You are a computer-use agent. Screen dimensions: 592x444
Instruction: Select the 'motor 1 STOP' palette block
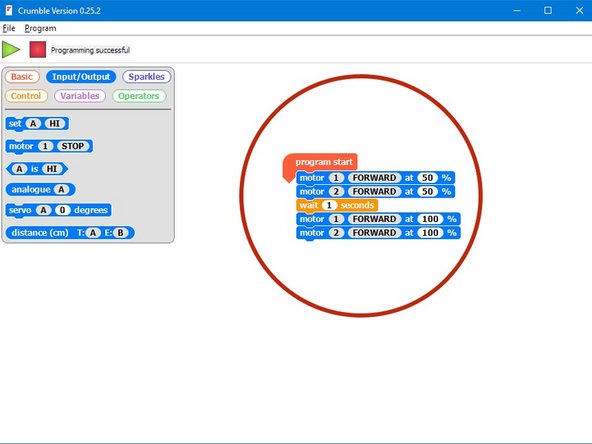tap(49, 146)
